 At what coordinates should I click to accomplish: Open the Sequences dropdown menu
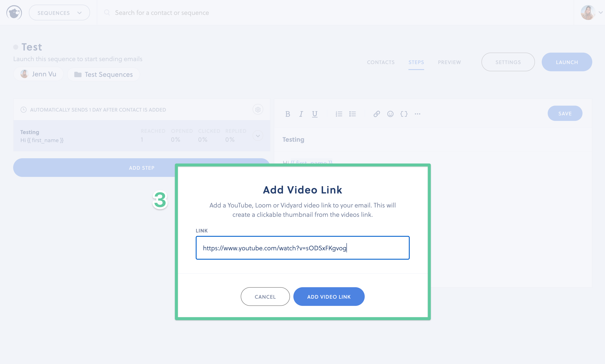click(59, 13)
